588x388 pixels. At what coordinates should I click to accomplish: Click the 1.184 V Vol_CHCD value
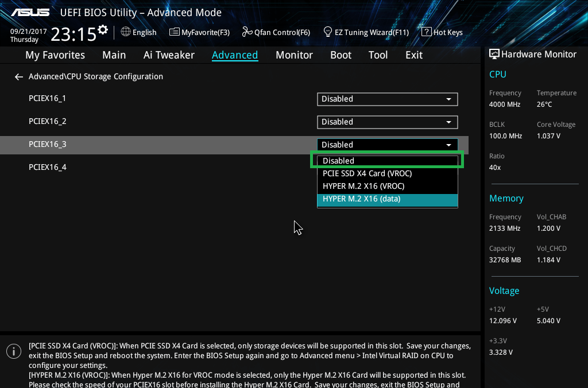click(548, 260)
